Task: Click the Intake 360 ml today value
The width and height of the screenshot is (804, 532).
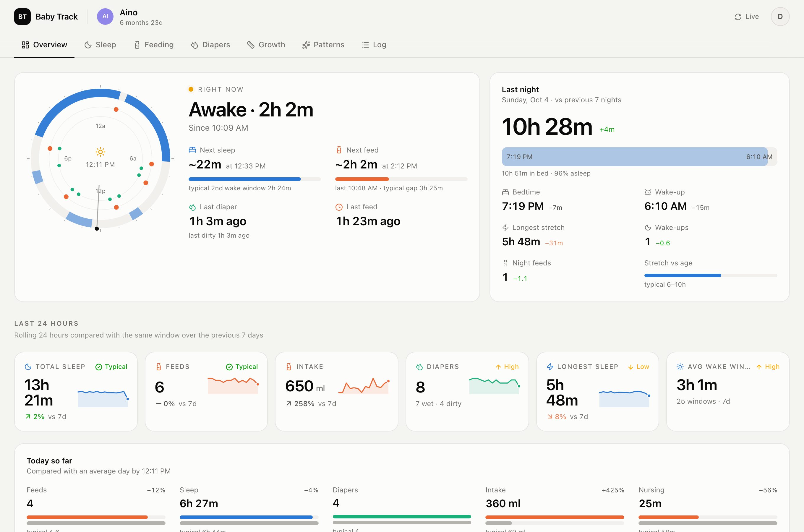Action: pos(503,504)
